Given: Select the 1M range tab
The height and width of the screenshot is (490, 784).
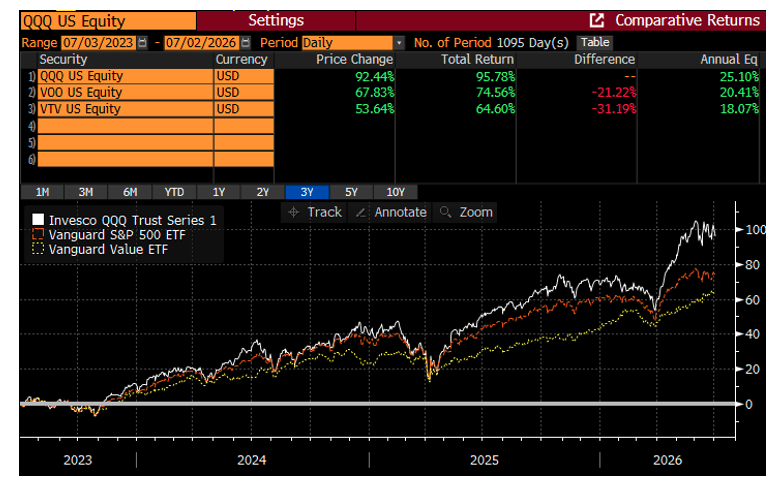Looking at the screenshot, I should click(x=42, y=192).
